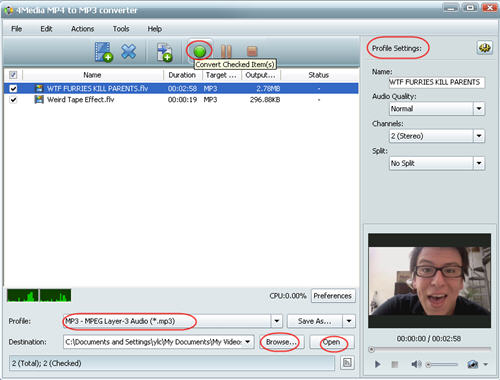The image size is (500, 380).
Task: Click the Add file film icon
Action: [x=104, y=52]
